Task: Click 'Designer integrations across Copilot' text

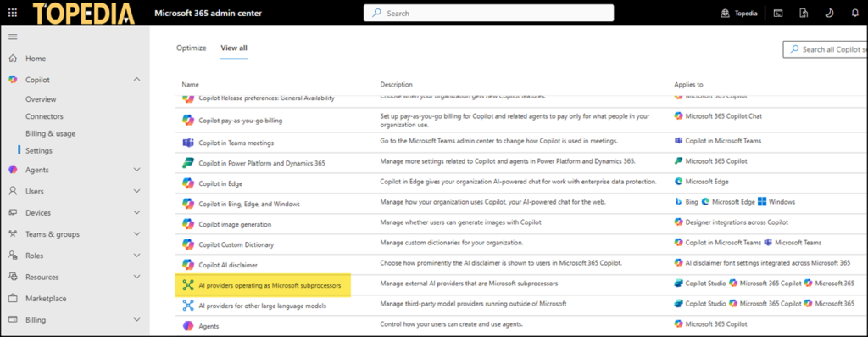Action: click(737, 222)
